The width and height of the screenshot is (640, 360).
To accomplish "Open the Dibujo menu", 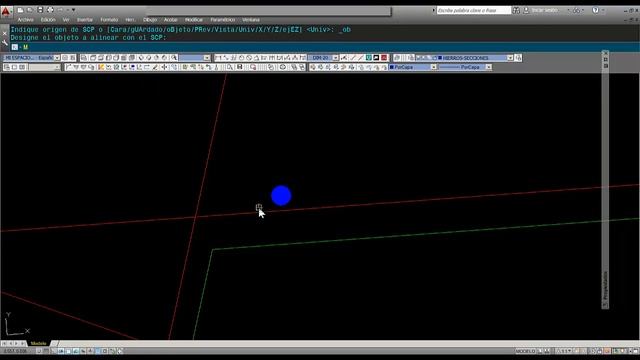I will (x=150, y=20).
